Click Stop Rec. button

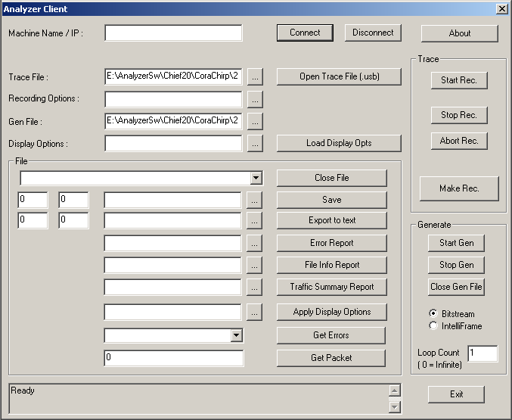(x=459, y=115)
